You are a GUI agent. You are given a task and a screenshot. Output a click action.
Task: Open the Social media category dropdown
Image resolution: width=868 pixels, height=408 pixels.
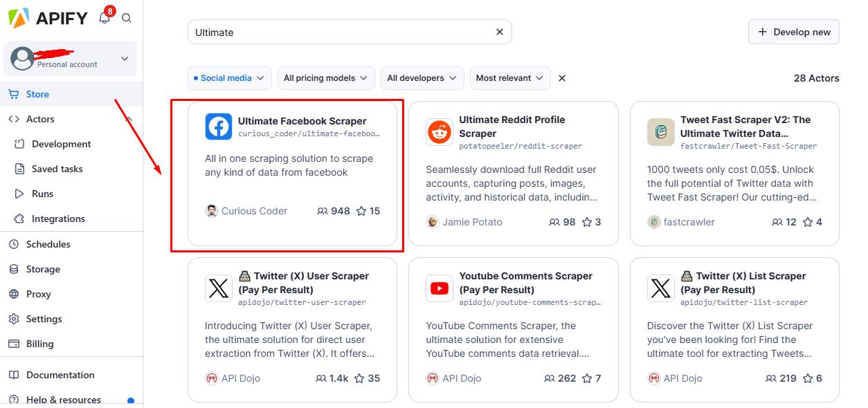tap(229, 78)
